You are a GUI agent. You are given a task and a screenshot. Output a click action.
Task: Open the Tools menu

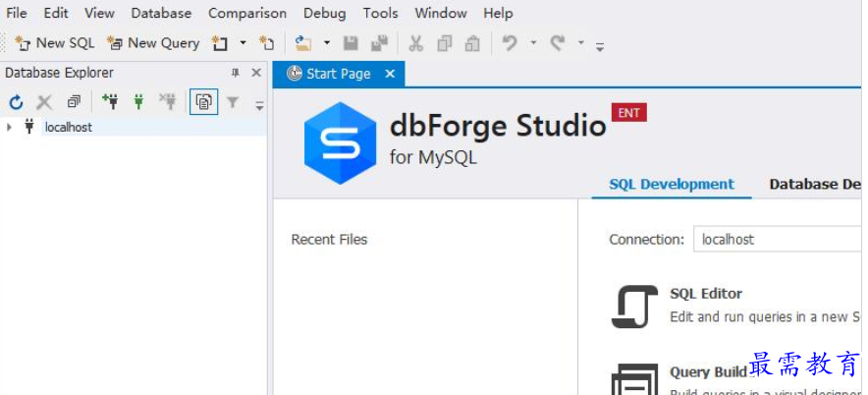[380, 14]
